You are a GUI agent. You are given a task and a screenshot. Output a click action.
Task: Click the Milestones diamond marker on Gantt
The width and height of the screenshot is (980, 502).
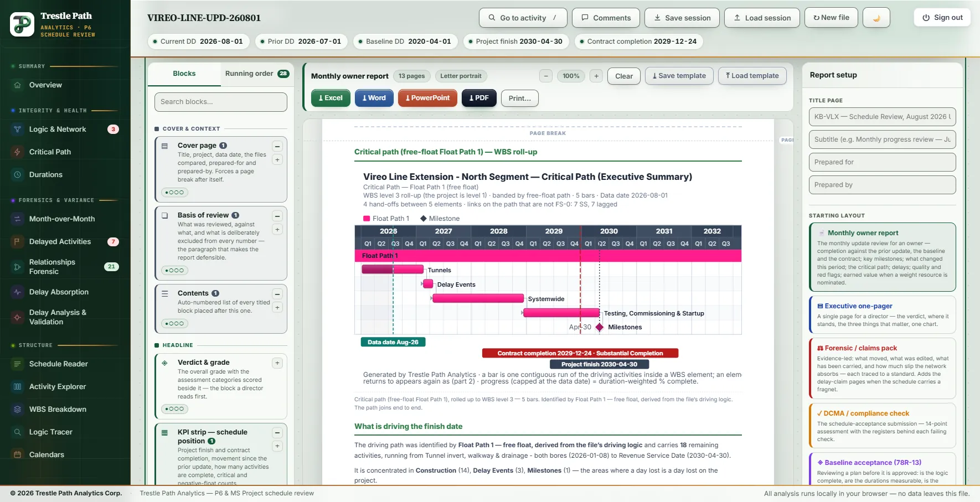point(600,327)
